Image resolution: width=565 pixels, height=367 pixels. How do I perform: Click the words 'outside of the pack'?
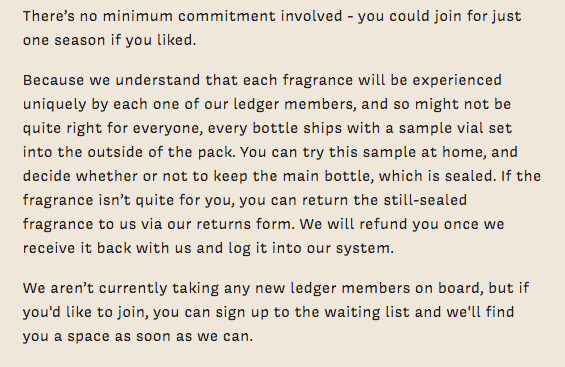click(160, 152)
